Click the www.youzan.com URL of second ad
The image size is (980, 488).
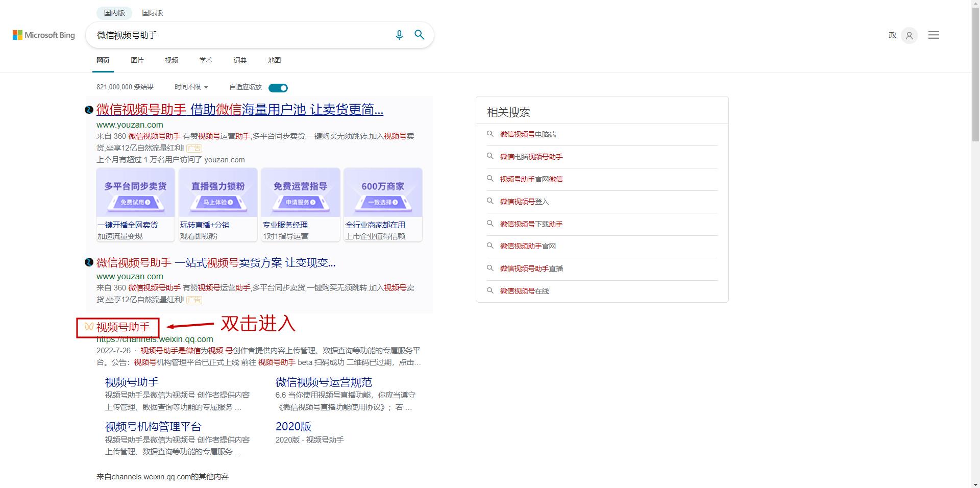tap(130, 277)
